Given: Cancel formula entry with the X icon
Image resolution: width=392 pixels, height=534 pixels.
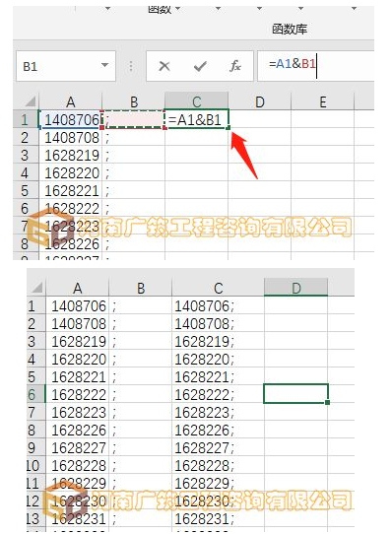Looking at the screenshot, I should pyautogui.click(x=164, y=66).
